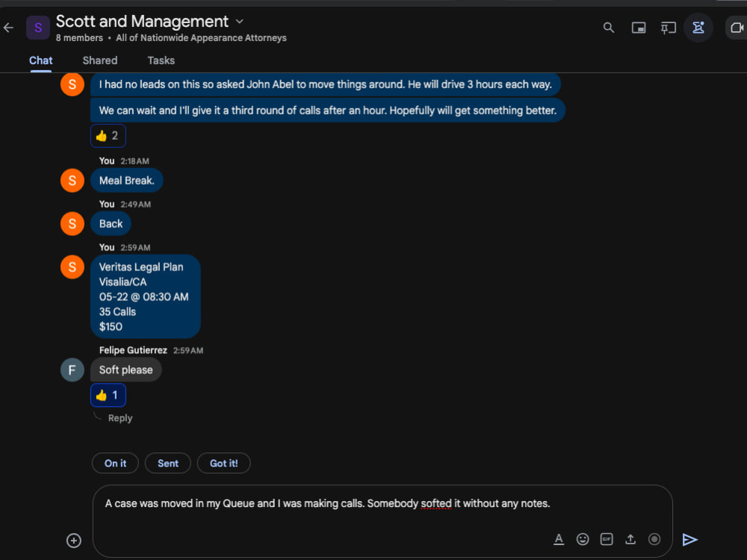Screen dimensions: 747x560
Task: Open orange S avatar beside Veritas message
Action: [72, 267]
